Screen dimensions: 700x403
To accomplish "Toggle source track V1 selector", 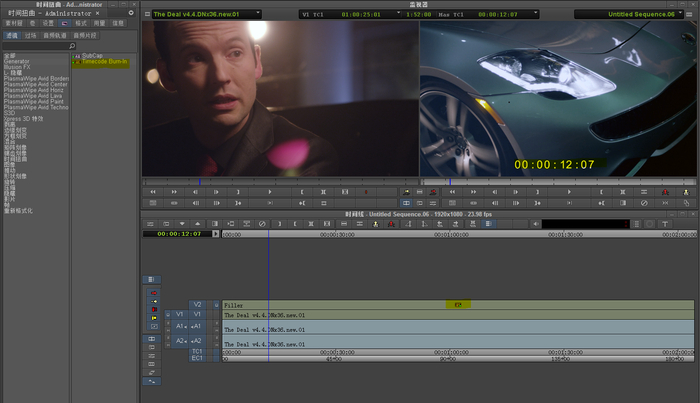I will (x=181, y=314).
